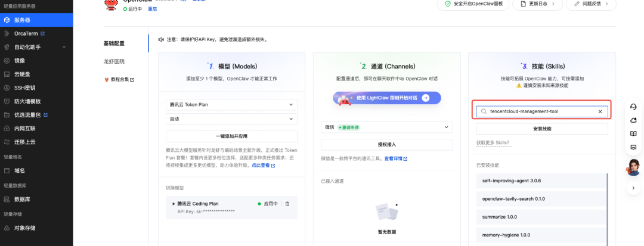Click 优选流量包 external link icon
This screenshot has height=246, width=644.
(45, 115)
